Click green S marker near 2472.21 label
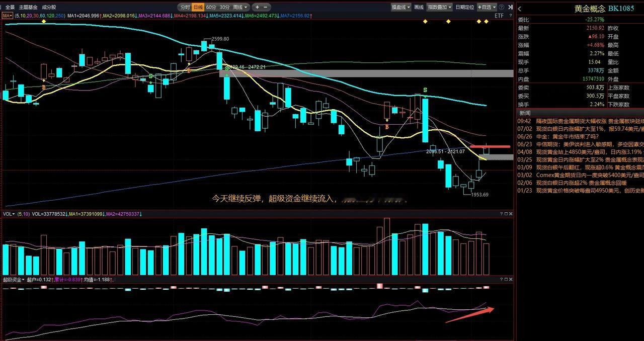Screen dimensions: 644x341 [x=227, y=68]
